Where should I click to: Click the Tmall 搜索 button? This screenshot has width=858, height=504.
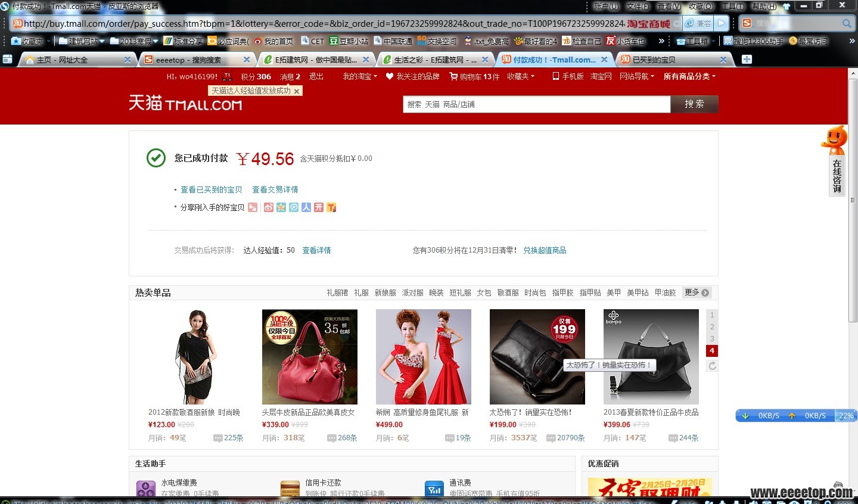click(694, 104)
